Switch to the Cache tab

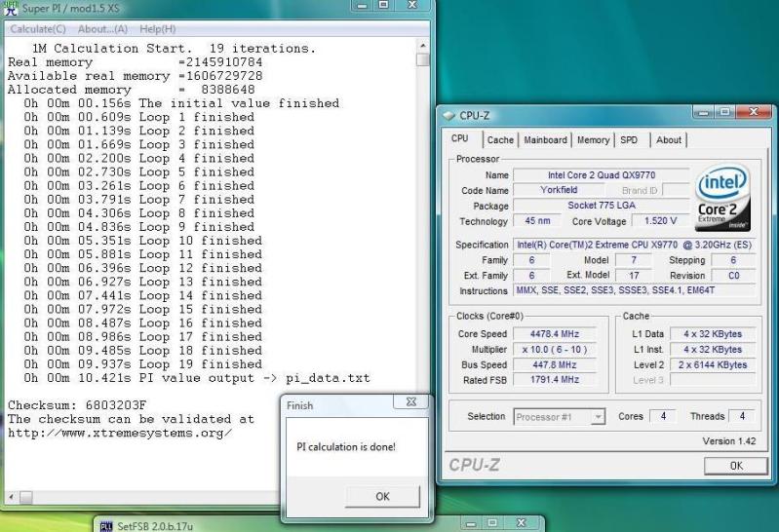(500, 139)
